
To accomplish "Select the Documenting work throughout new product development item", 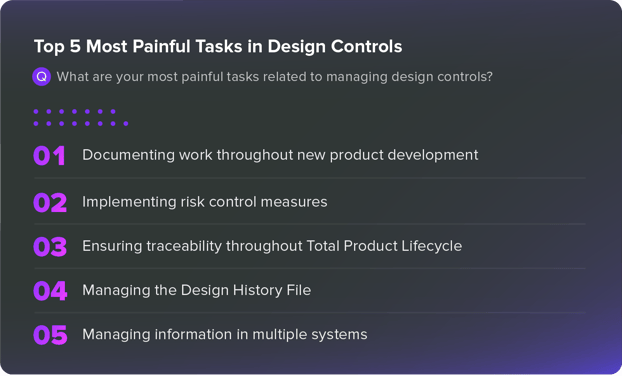I will click(280, 155).
